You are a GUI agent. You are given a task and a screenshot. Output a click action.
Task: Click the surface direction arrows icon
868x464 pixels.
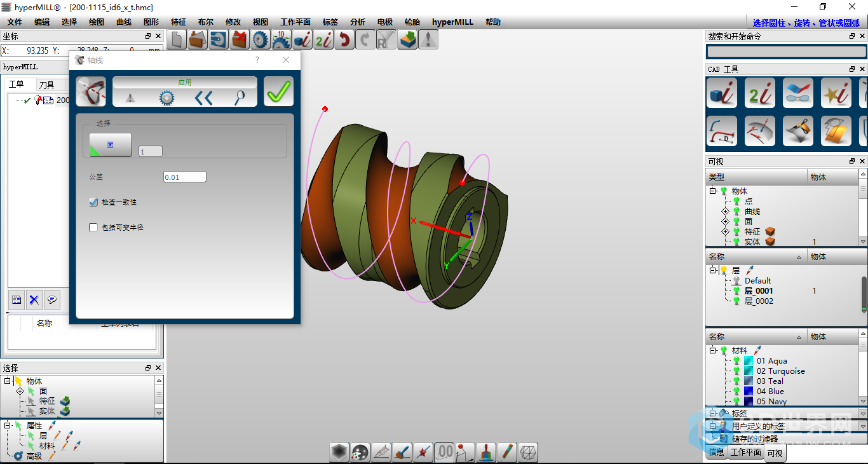click(x=760, y=131)
